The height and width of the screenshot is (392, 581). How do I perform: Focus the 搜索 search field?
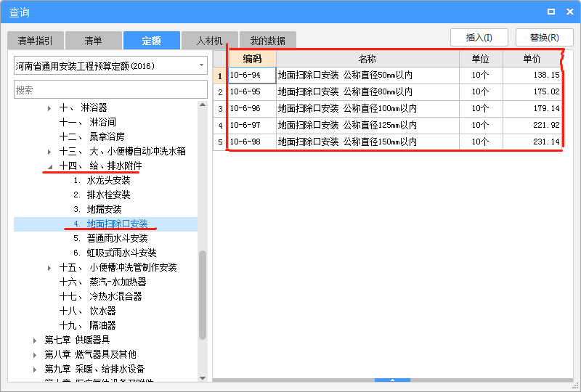[x=110, y=90]
